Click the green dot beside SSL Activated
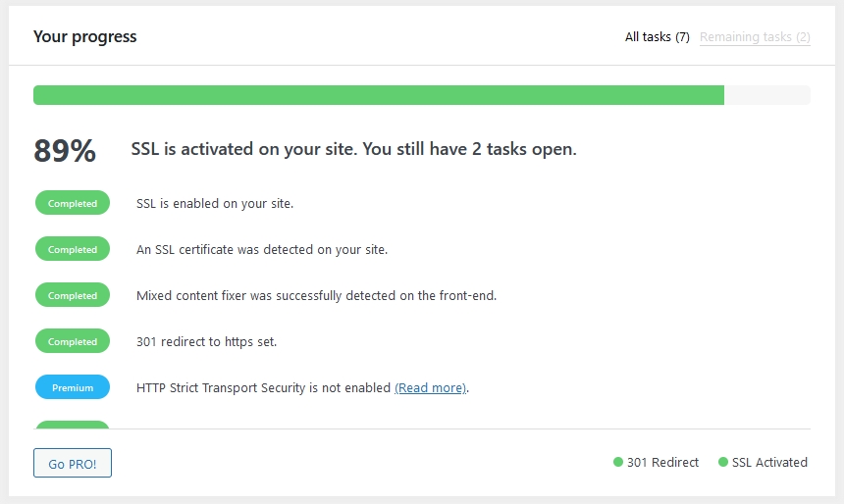The width and height of the screenshot is (844, 504). pyautogui.click(x=723, y=462)
